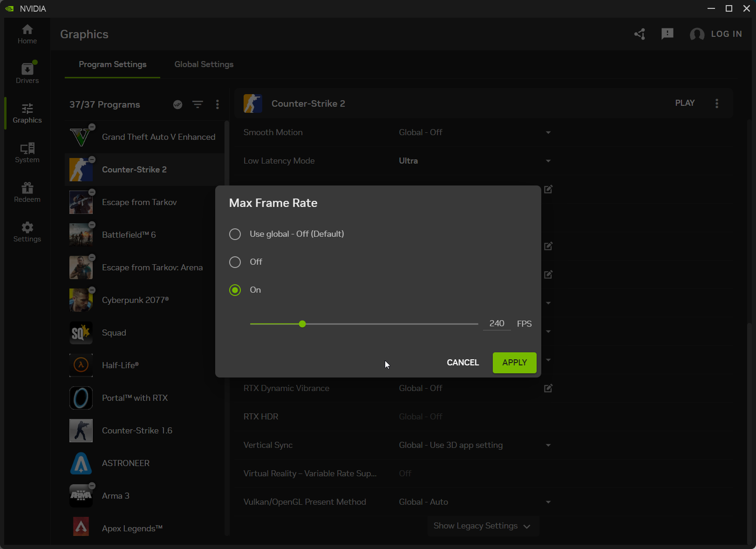
Task: Open the programs list more options menu
Action: click(x=218, y=104)
